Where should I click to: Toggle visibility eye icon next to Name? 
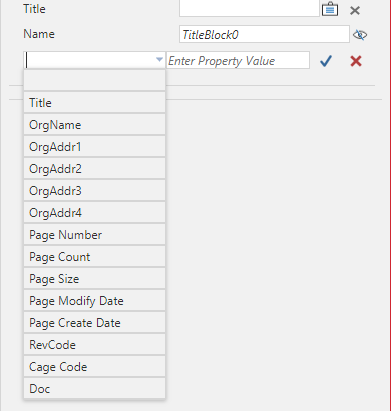360,35
